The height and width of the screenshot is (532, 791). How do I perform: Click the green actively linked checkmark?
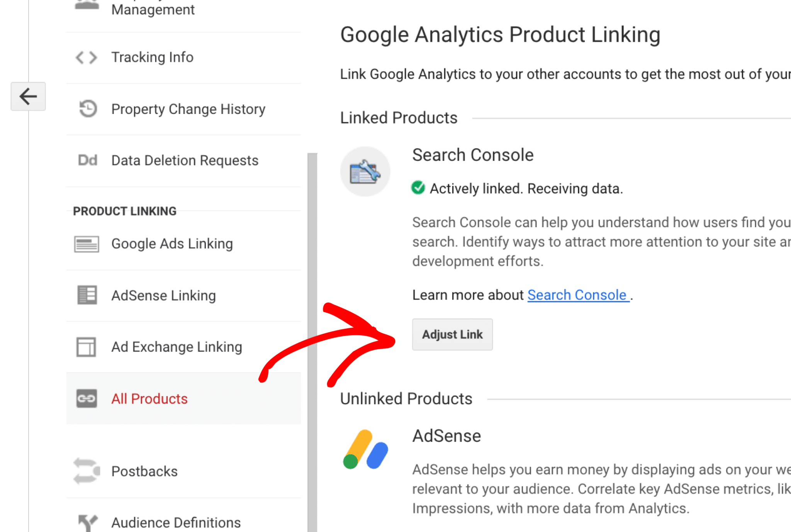pyautogui.click(x=418, y=188)
